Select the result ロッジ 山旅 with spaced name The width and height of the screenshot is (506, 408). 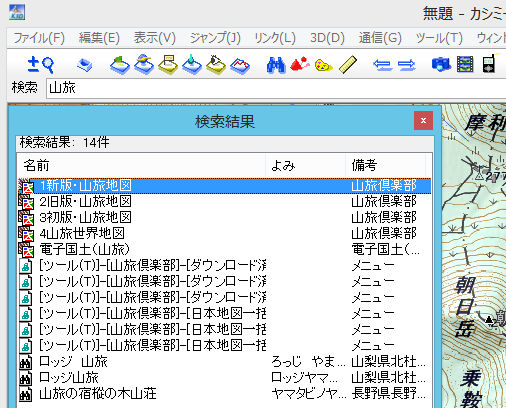point(225,362)
